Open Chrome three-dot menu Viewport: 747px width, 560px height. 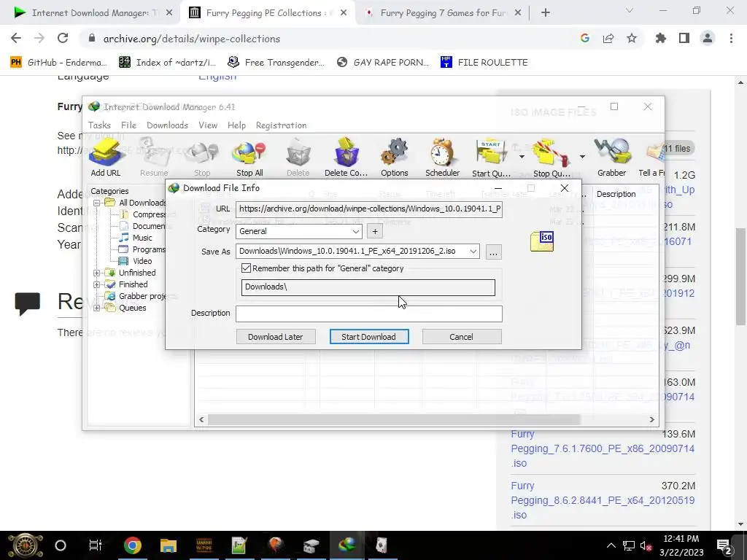pyautogui.click(x=731, y=39)
